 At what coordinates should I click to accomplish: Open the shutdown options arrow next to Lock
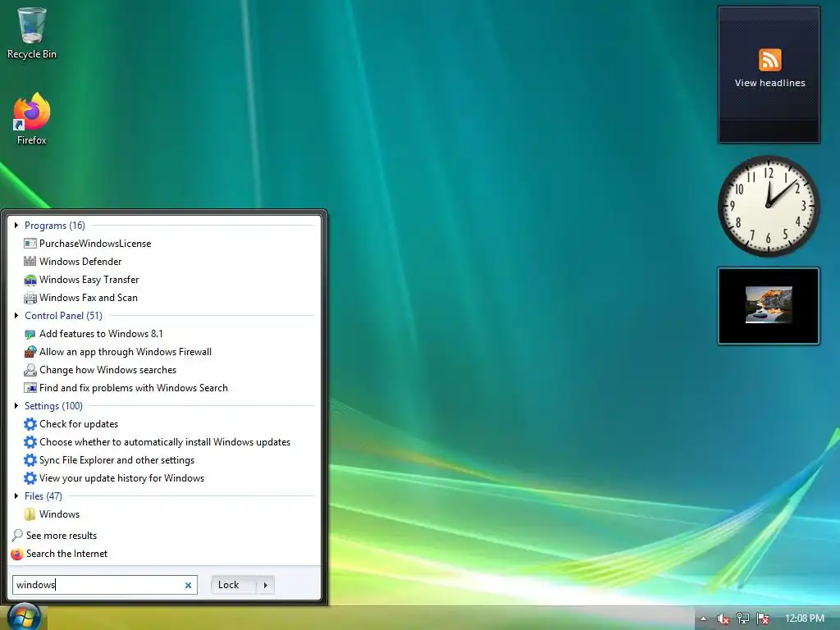pos(266,585)
